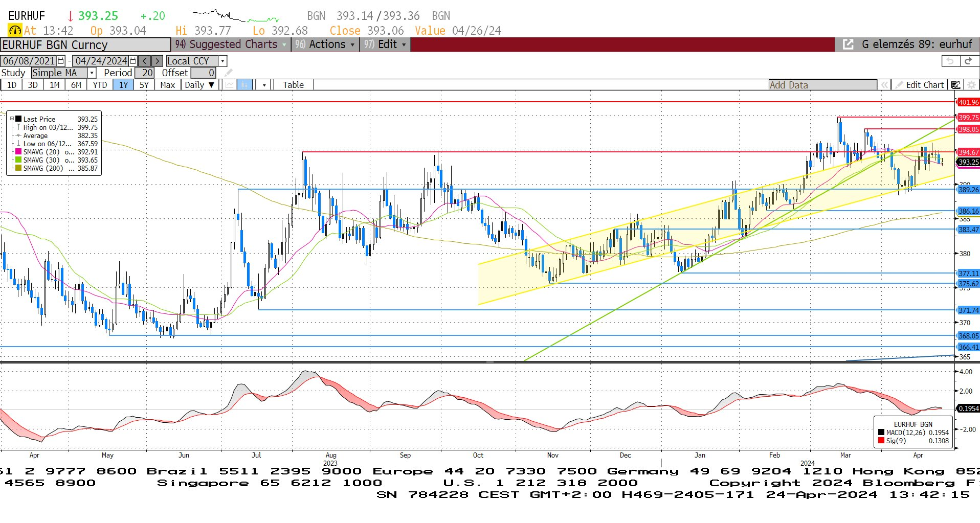This screenshot has height=523, width=980.
Task: Click the undo arrow button
Action: [950, 61]
